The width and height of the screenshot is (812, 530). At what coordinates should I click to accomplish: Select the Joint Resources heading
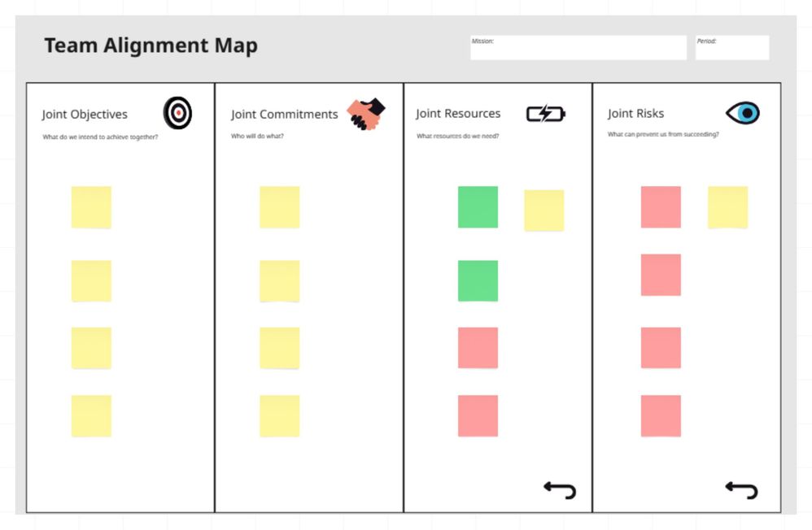(x=458, y=113)
